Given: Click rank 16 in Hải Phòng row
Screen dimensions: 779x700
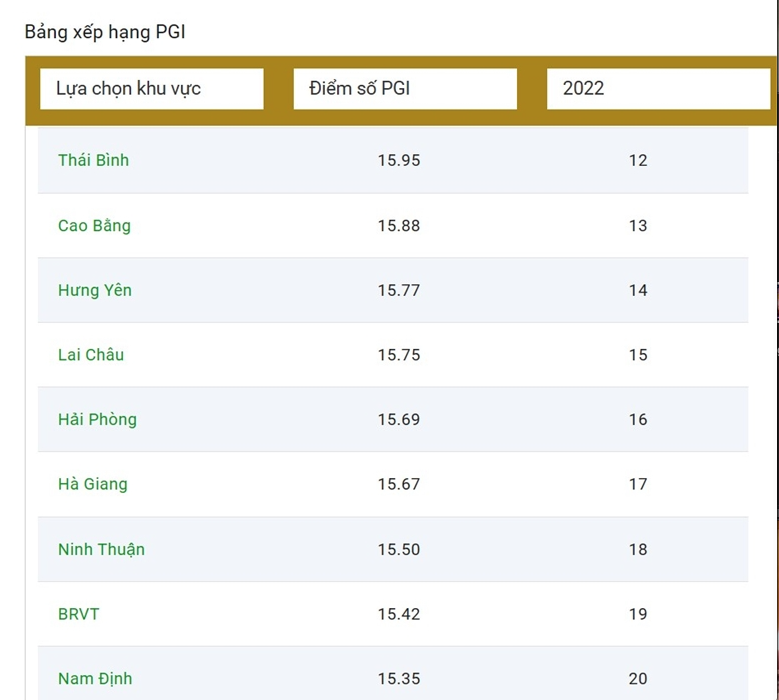Looking at the screenshot, I should [638, 419].
